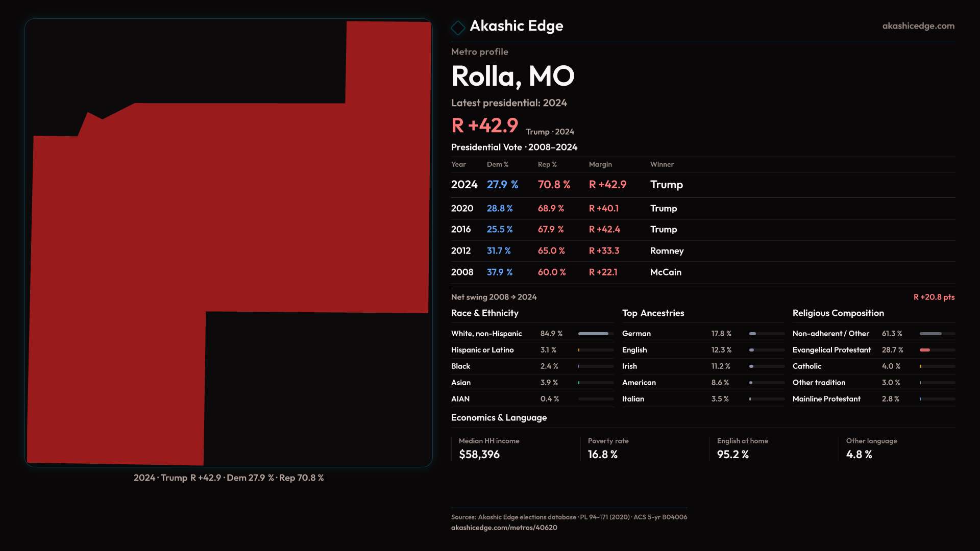The height and width of the screenshot is (551, 980).
Task: Click the map caption below the map
Action: pos(229,478)
